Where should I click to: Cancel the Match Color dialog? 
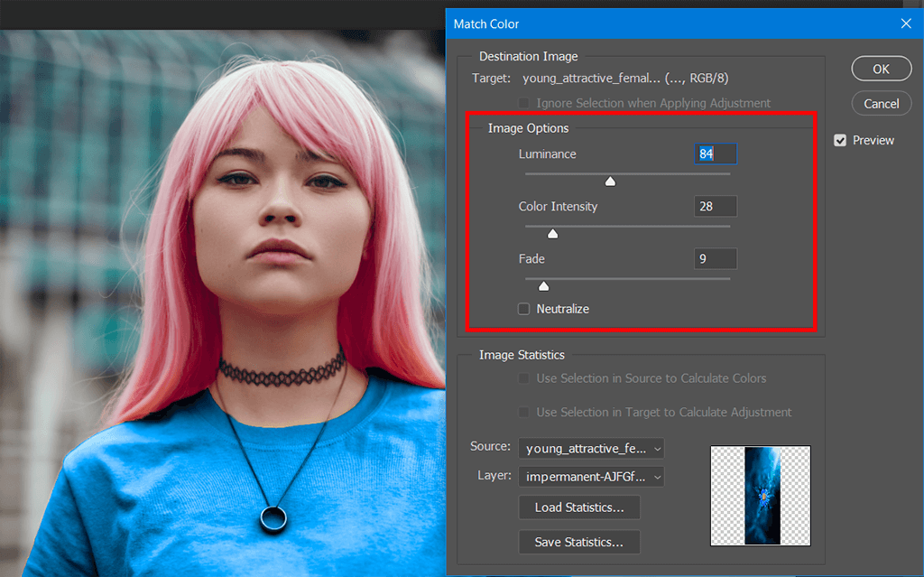coord(881,104)
